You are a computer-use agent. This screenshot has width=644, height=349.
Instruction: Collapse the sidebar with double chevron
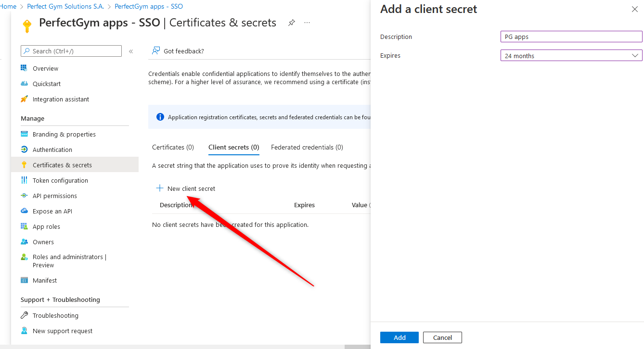click(x=131, y=51)
